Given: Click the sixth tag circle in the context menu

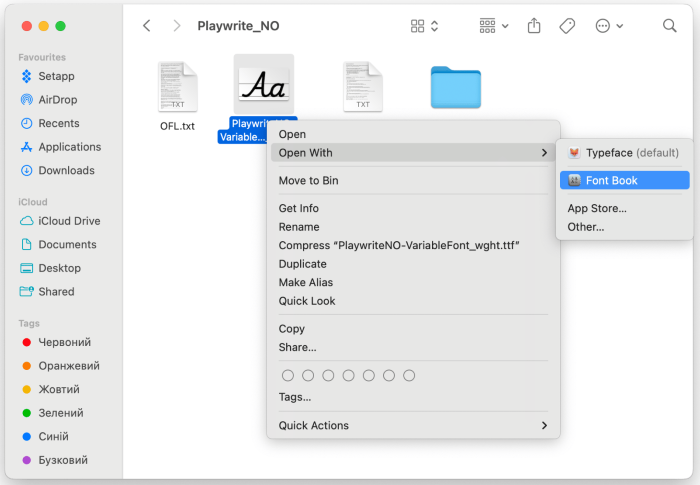Looking at the screenshot, I should [x=389, y=376].
